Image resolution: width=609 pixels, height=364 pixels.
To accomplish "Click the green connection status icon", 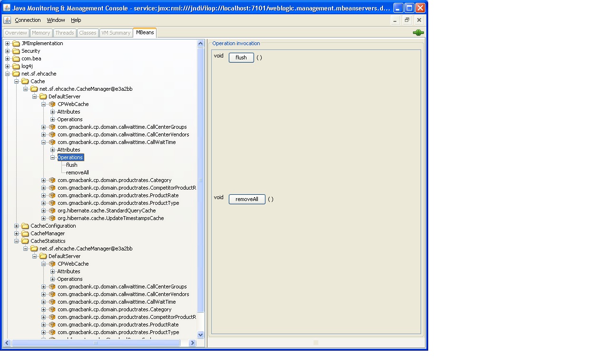I will point(418,32).
